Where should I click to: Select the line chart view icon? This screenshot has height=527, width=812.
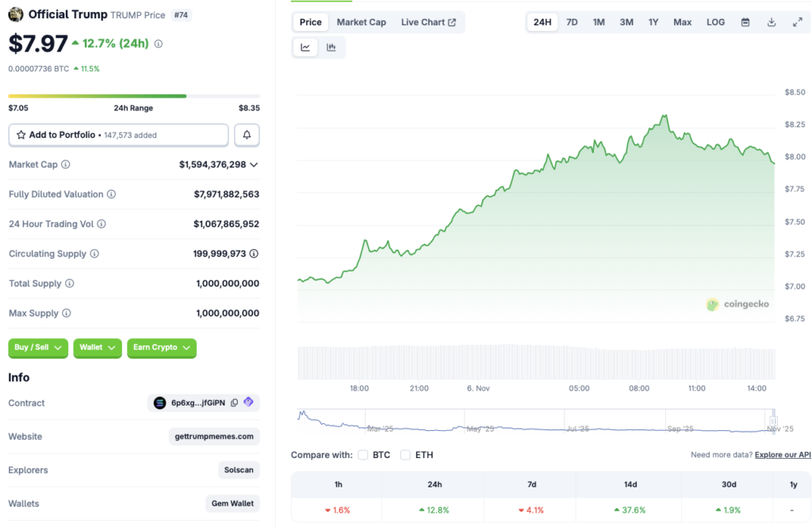[305, 48]
